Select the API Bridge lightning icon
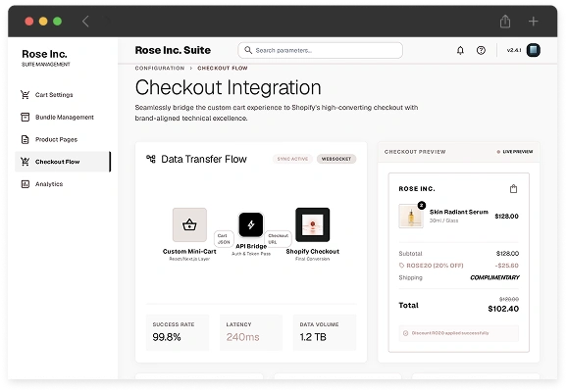The image size is (568, 392). pos(251,224)
